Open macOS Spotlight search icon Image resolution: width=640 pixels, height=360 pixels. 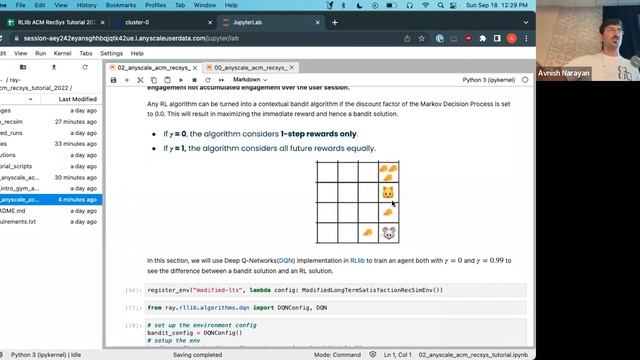pos(440,5)
